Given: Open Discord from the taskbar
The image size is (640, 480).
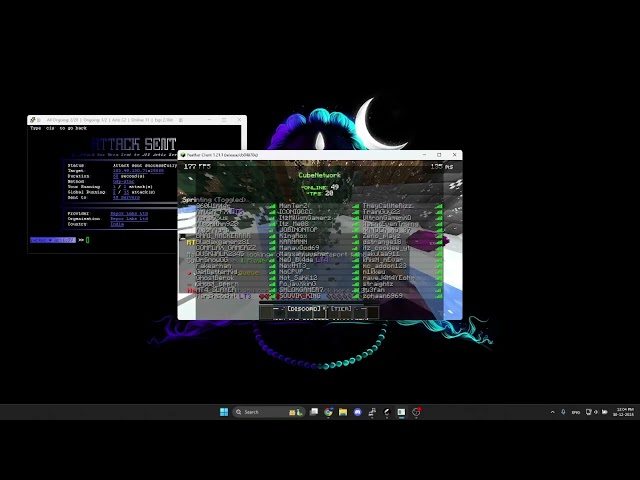Looking at the screenshot, I should point(358,412).
